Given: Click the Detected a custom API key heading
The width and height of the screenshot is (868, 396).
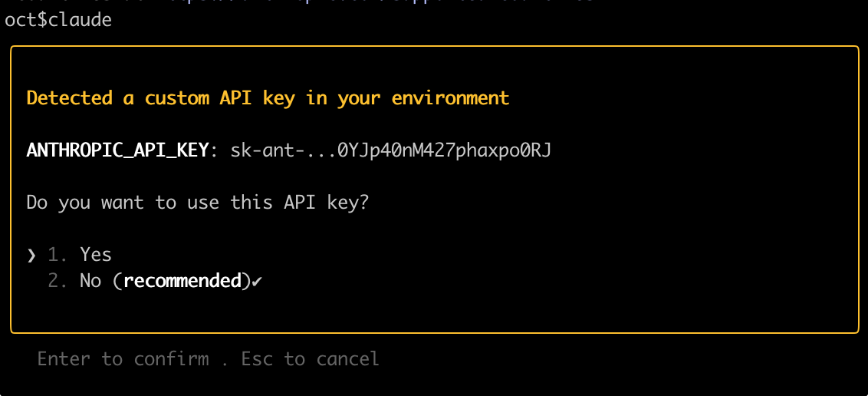Looking at the screenshot, I should coord(268,98).
